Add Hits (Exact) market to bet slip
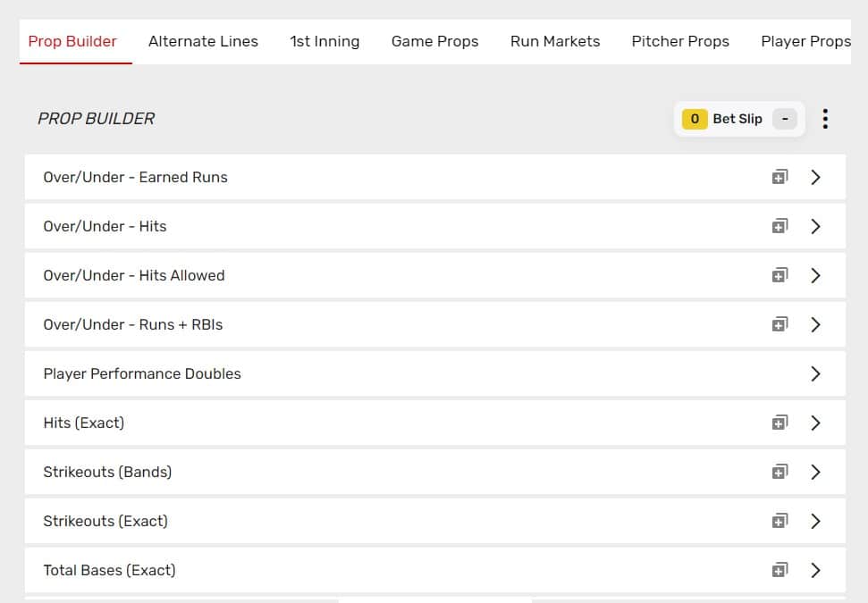 780,423
